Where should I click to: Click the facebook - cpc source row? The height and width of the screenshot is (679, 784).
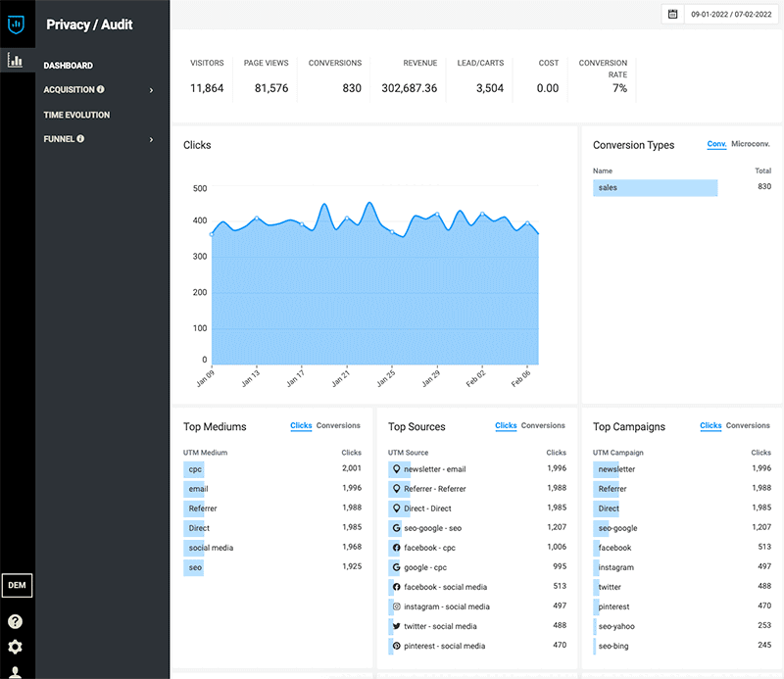pyautogui.click(x=477, y=548)
